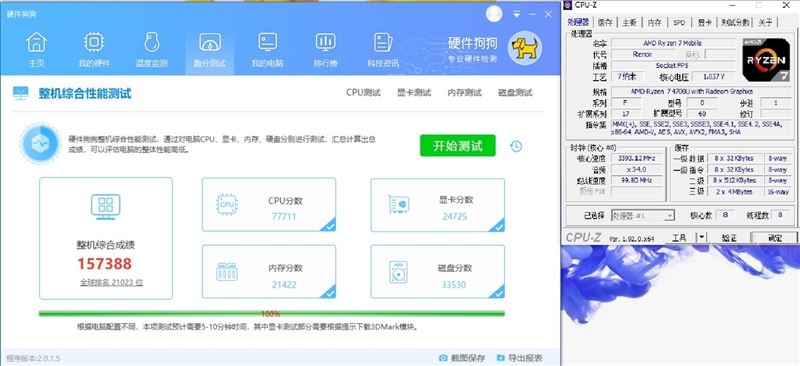Open the title bar dropdown menu arrow
Image resolution: width=800 pixels, height=366 pixels.
517,15
